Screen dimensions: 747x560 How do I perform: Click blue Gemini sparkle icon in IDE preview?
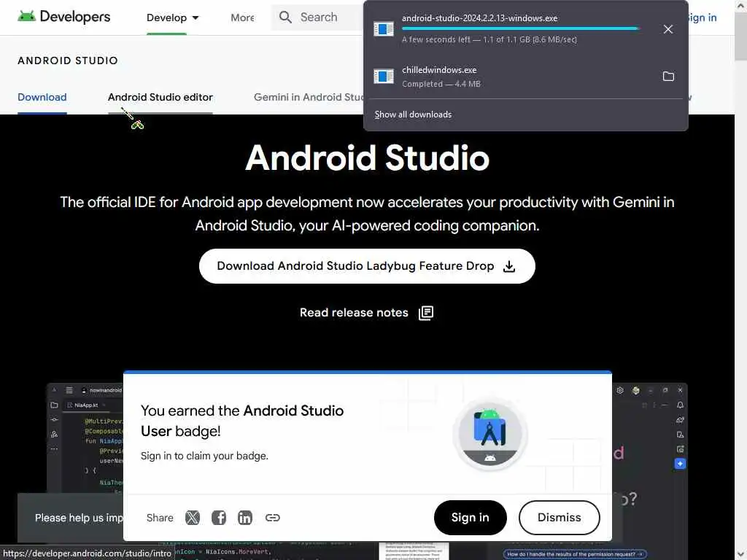point(681,463)
